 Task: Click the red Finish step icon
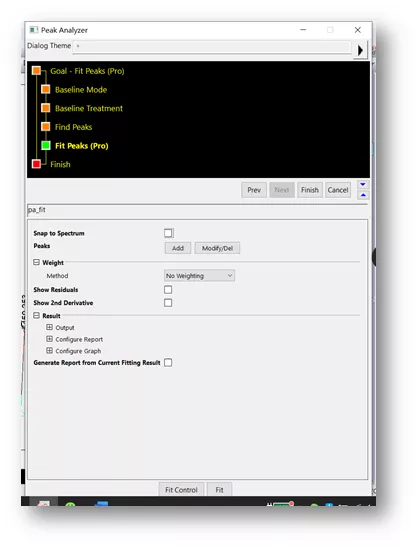(x=36, y=164)
